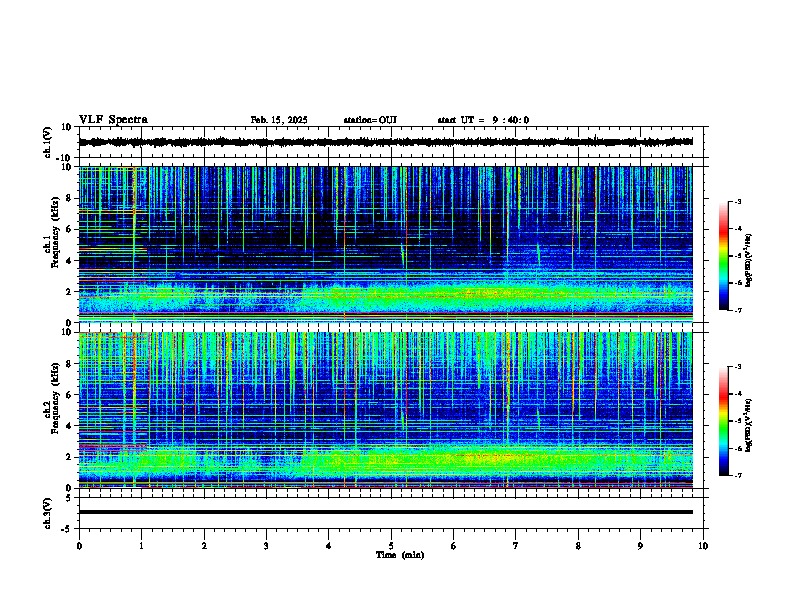This screenshot has height=612, width=792.
Task: Click the "start UT = 9:40:0" text
Action: pyautogui.click(x=483, y=120)
